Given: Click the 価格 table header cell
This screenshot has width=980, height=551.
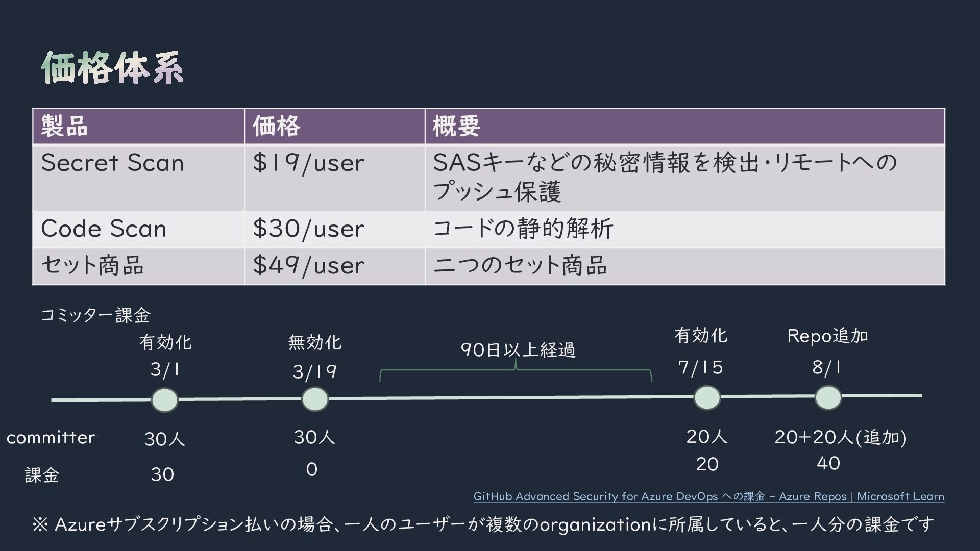Looking at the screenshot, I should 334,126.
